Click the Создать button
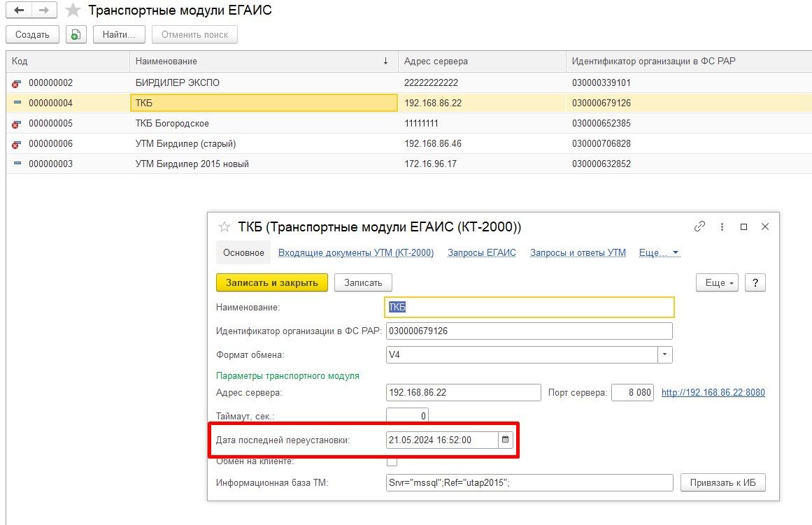The width and height of the screenshot is (812, 525). [x=33, y=35]
